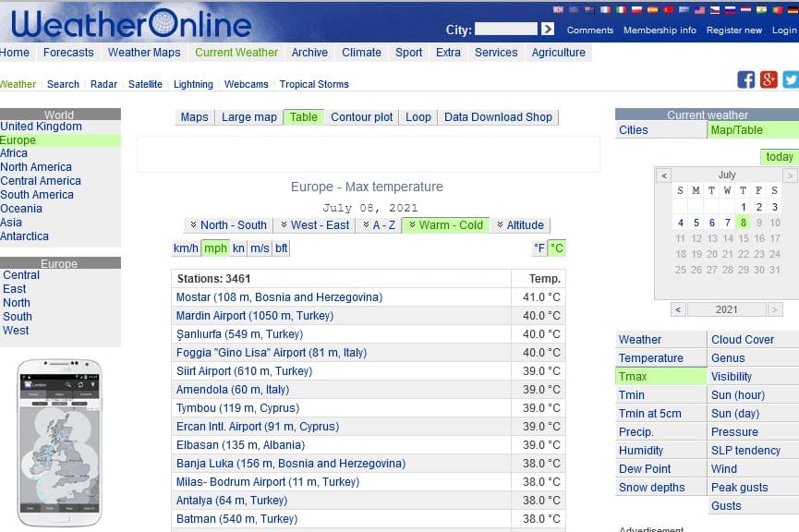Select South in Europe region list
Image resolution: width=799 pixels, height=532 pixels.
(18, 317)
